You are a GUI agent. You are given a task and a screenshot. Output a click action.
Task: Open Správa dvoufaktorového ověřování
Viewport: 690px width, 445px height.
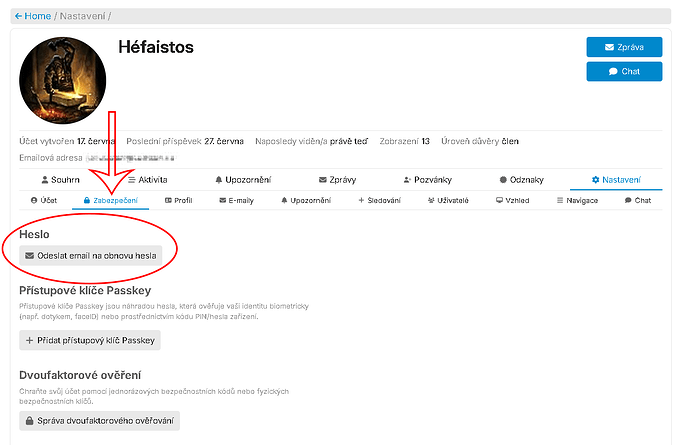coord(99,420)
